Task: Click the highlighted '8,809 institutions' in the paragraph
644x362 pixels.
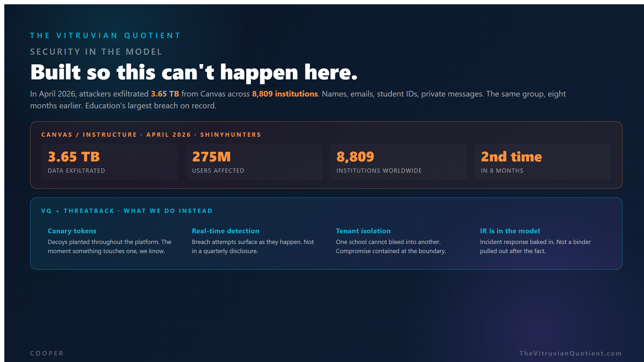Action: click(285, 94)
